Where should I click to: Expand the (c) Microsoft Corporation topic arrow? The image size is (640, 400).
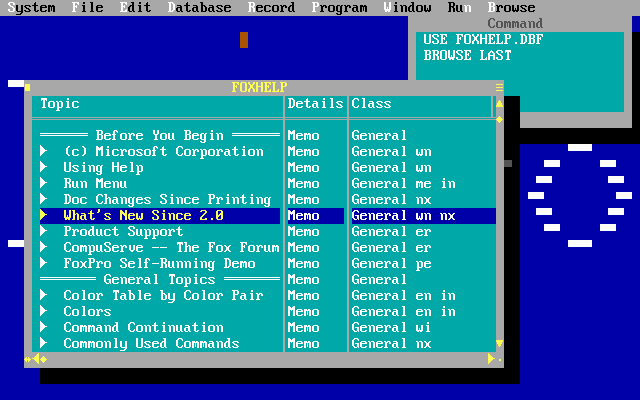(x=44, y=151)
